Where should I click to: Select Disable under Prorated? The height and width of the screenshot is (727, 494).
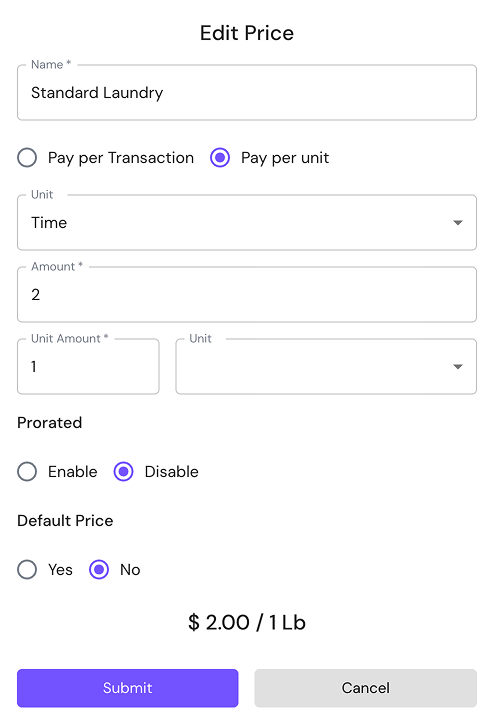(x=123, y=472)
